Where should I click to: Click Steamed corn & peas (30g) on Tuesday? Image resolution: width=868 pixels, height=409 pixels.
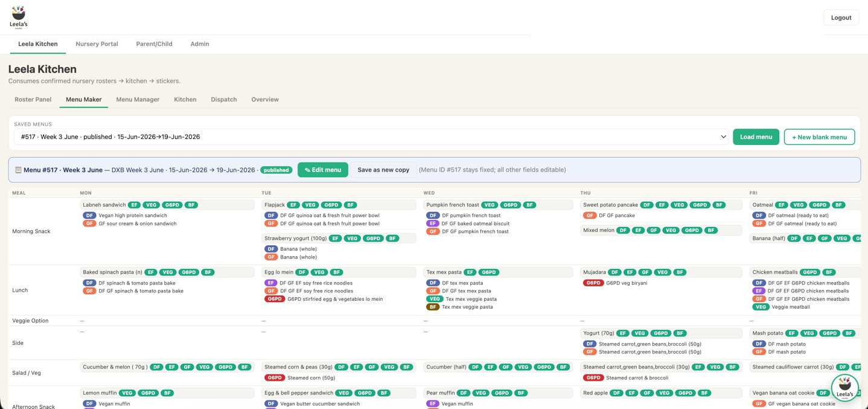pyautogui.click(x=298, y=367)
